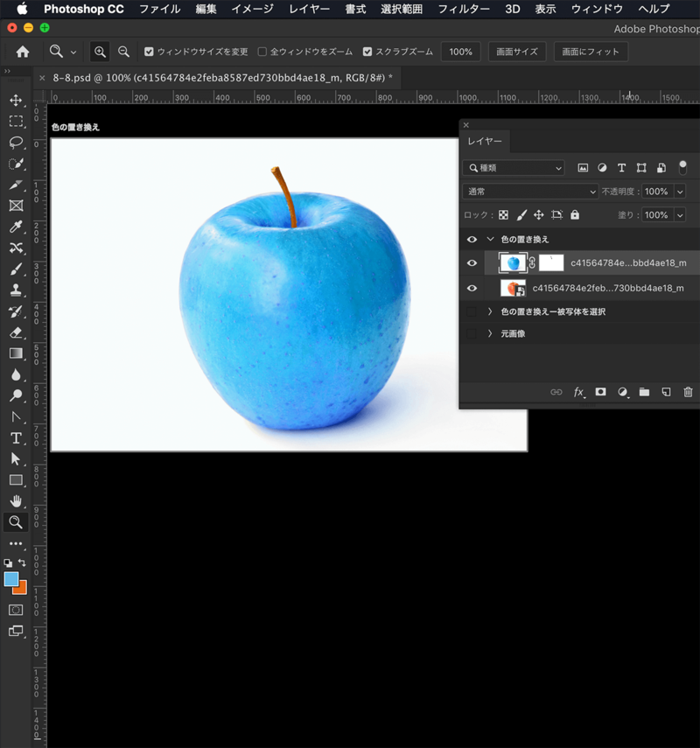
Task: Click the blue foreground color swatch
Action: pos(11,579)
